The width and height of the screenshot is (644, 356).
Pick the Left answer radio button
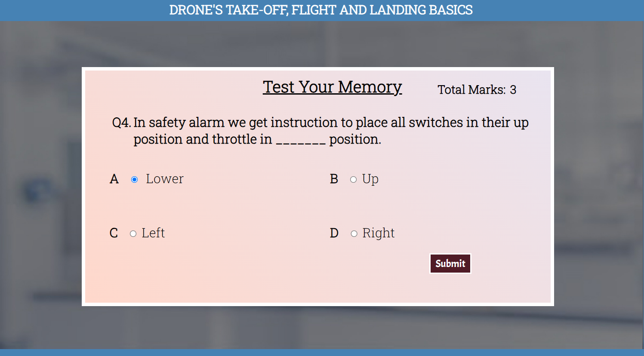[133, 233]
